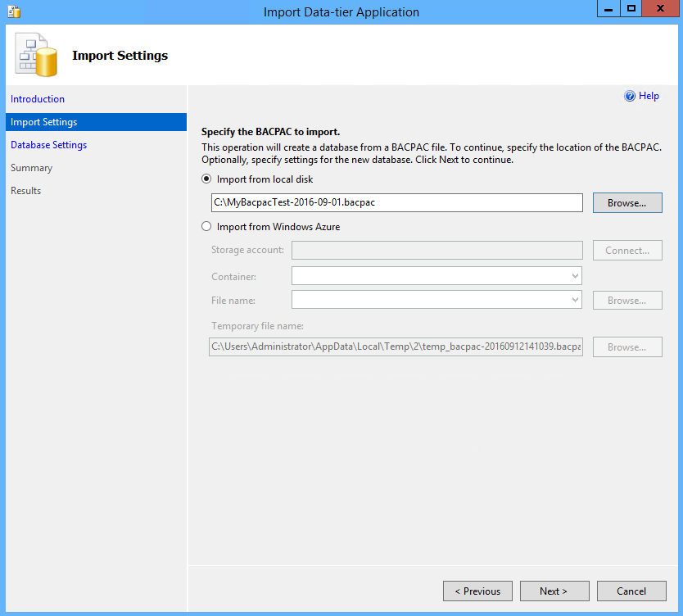Click the Storage account field
This screenshot has width=683, height=616.
coord(436,250)
